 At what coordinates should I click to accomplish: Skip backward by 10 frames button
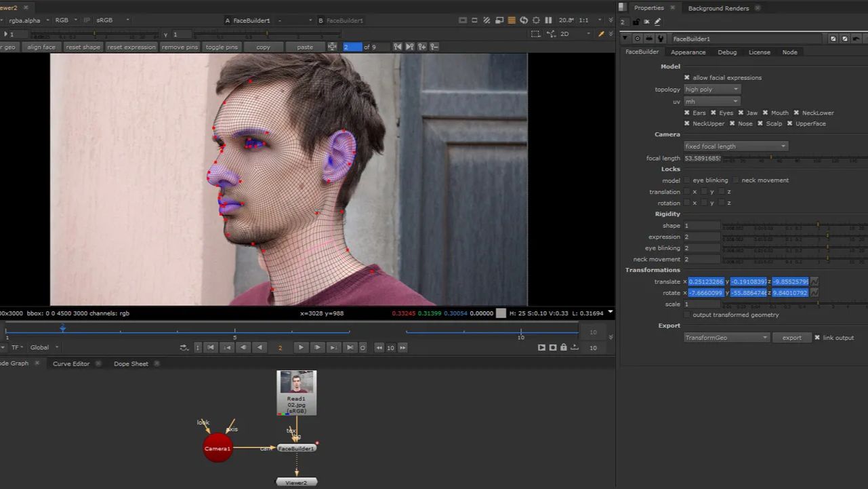[x=379, y=347]
